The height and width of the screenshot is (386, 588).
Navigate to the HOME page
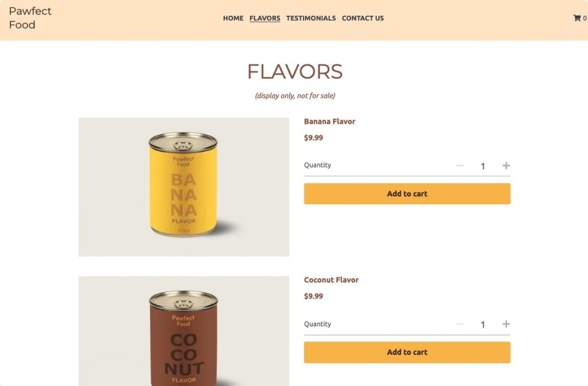tap(233, 18)
